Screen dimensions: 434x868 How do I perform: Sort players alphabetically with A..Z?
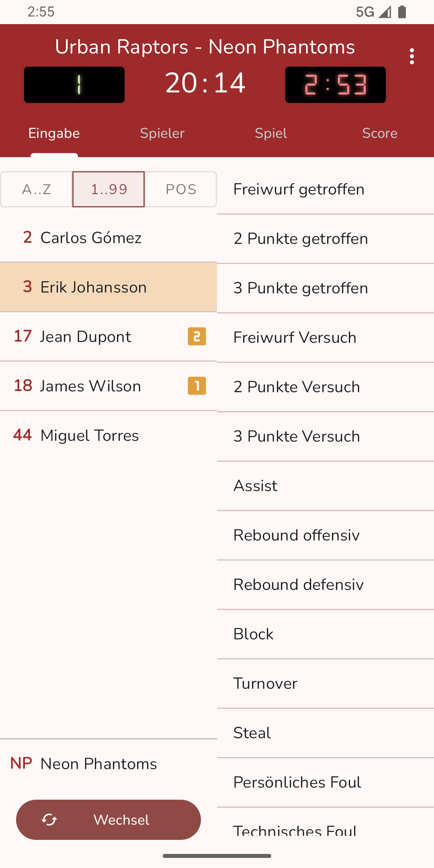[37, 189]
